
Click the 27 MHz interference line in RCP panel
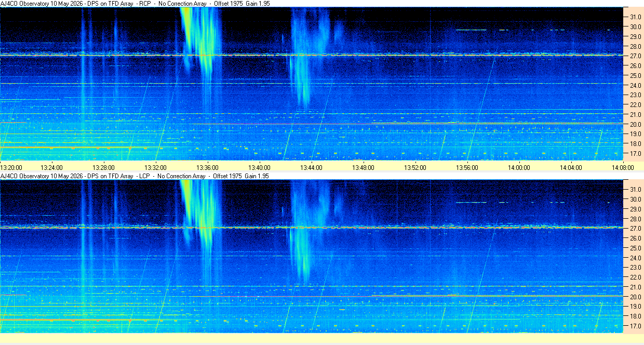pyautogui.click(x=312, y=55)
